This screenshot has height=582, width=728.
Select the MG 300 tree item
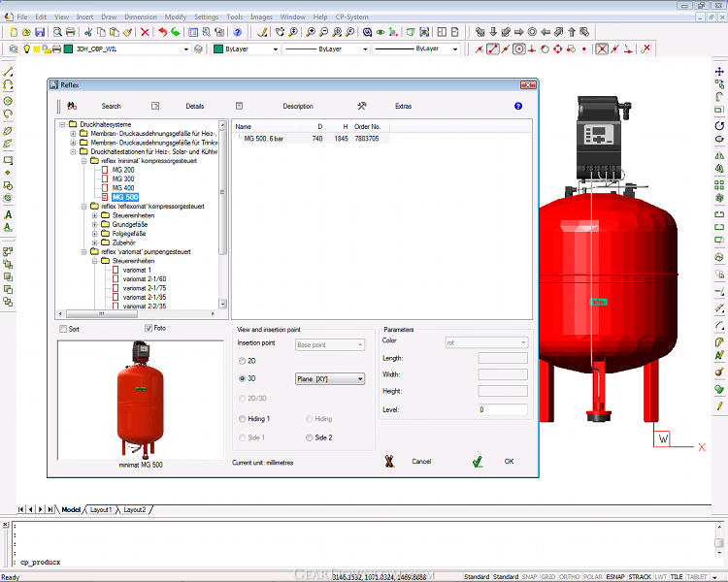pos(123,178)
